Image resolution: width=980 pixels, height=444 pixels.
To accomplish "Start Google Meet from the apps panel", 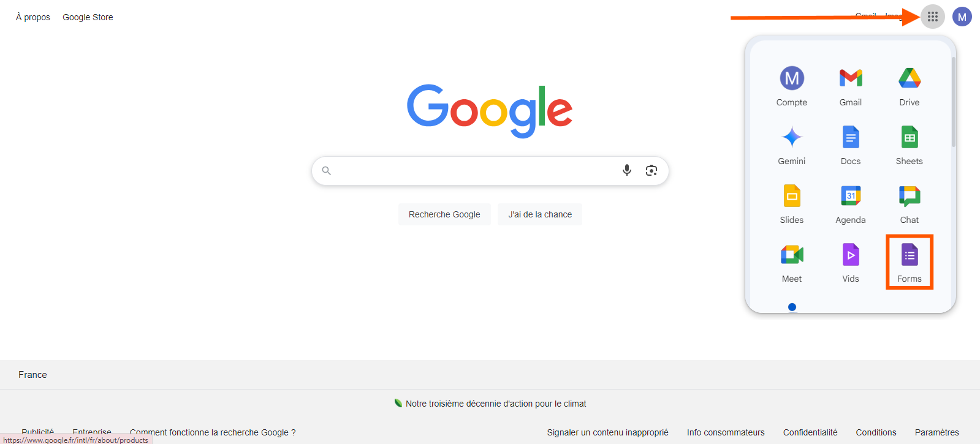I will point(792,263).
